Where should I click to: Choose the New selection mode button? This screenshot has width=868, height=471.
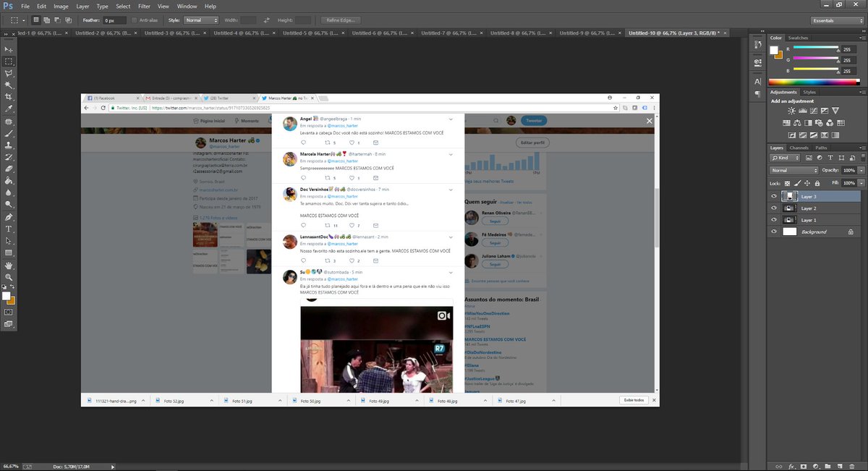click(38, 20)
